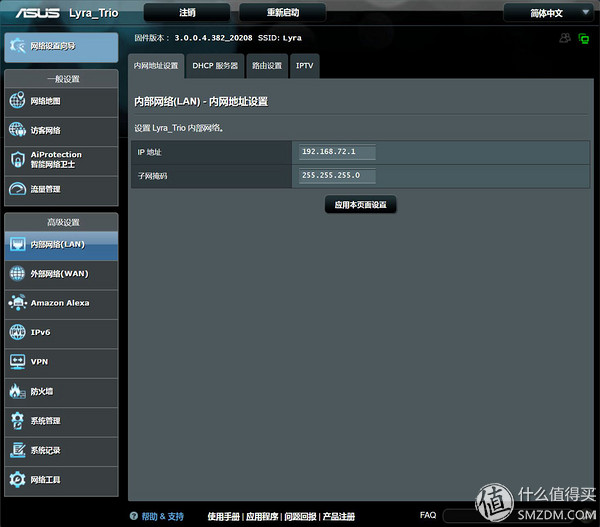The height and width of the screenshot is (527, 600).
Task: Click the 重新启动 reboot button
Action: pyautogui.click(x=283, y=13)
